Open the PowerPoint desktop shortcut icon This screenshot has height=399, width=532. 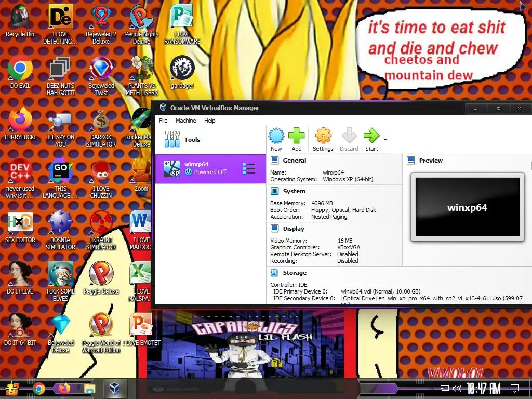[141, 329]
